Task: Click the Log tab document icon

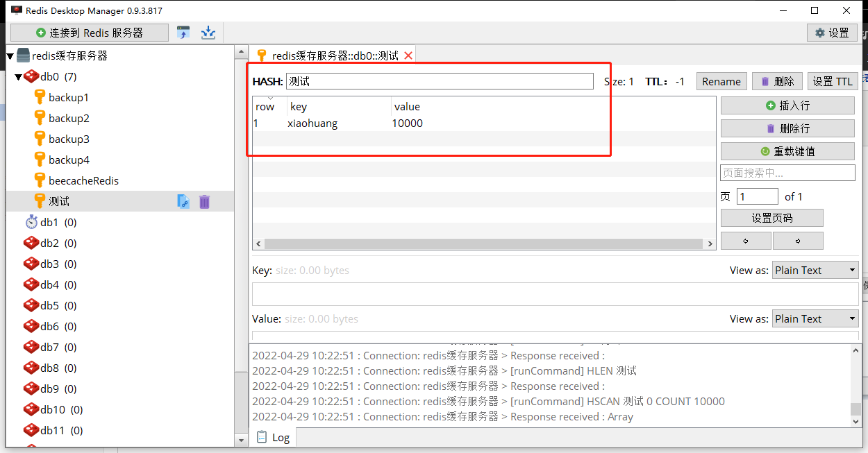Action: tap(262, 437)
